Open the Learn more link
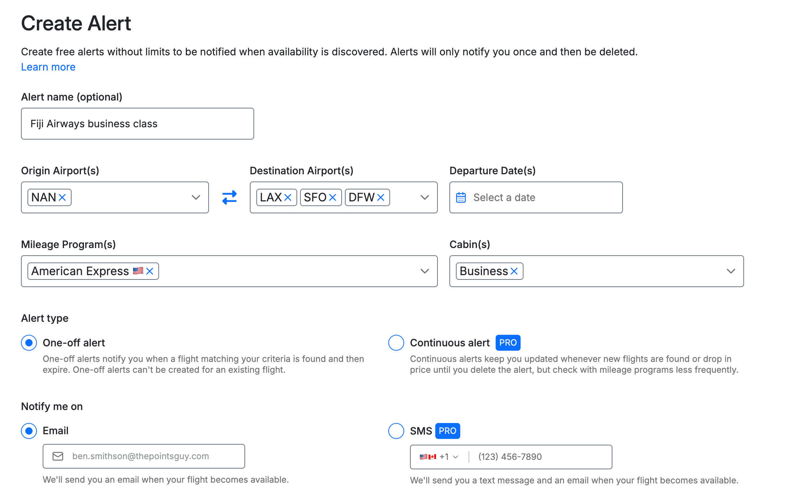This screenshot has width=812, height=504. (48, 67)
